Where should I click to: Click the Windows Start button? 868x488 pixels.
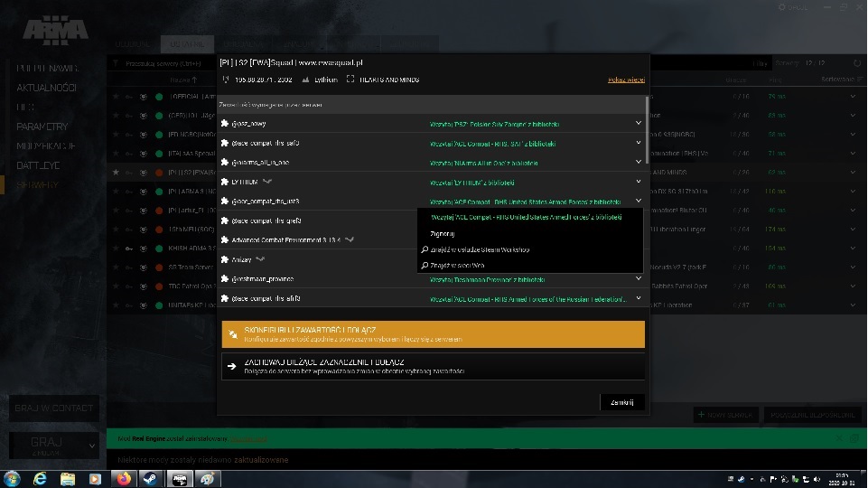coord(12,479)
